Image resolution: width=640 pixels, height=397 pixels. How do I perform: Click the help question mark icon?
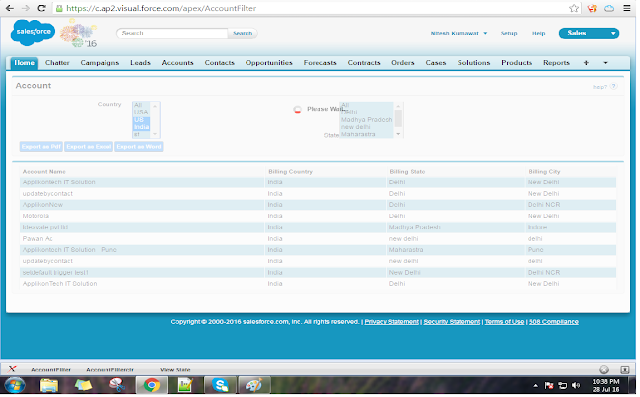(613, 86)
